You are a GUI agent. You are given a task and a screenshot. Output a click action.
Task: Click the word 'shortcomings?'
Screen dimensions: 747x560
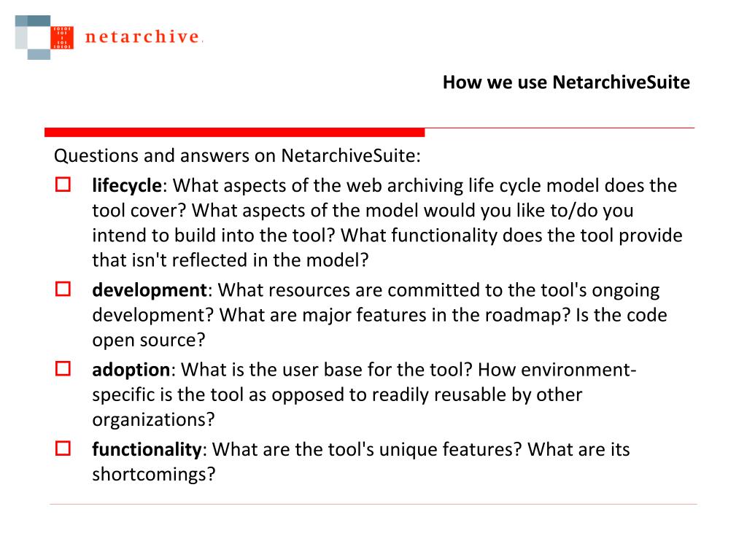coord(154,474)
